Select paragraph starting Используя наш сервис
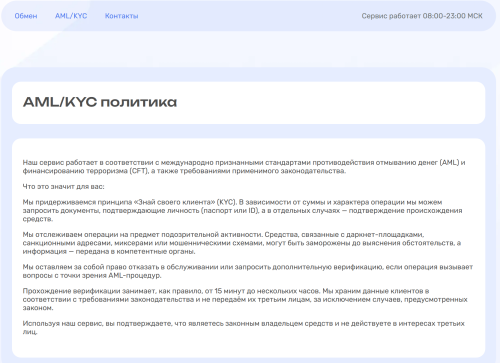The image size is (500, 363). [x=243, y=327]
